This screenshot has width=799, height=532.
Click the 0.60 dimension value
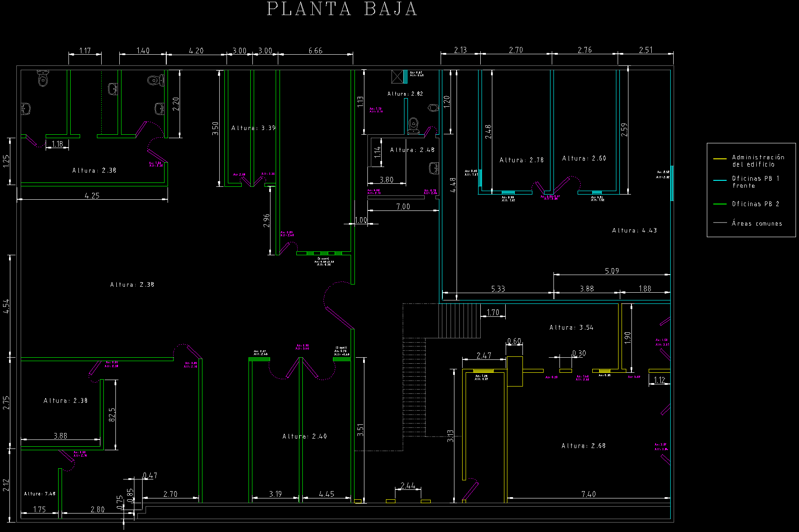[514, 341]
